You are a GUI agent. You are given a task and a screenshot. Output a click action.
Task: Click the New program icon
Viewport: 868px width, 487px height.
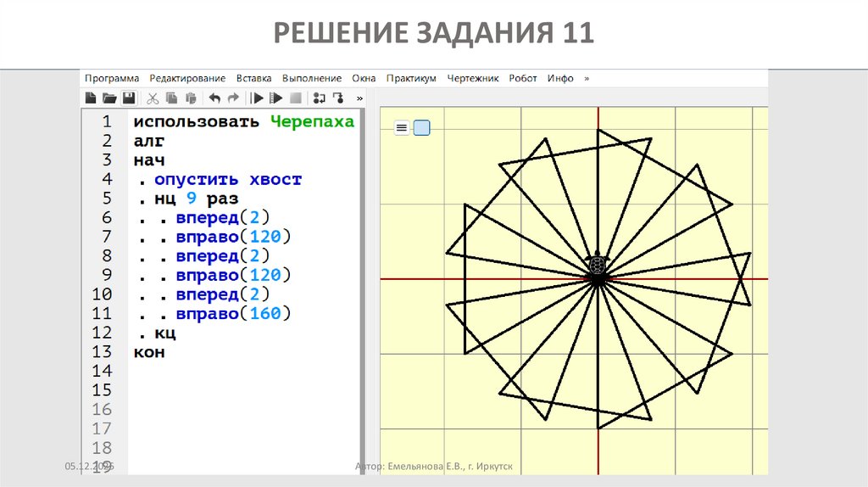tap(91, 98)
